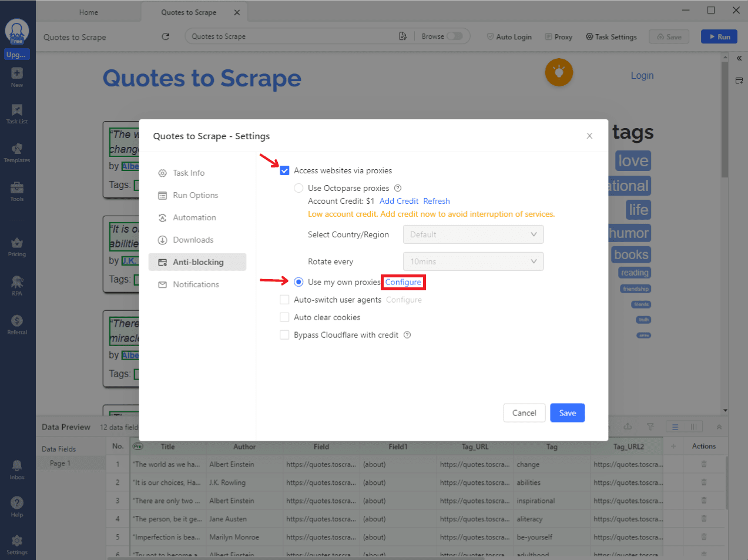Open the RPA sidebar feature
This screenshot has height=560, width=748.
17,286
